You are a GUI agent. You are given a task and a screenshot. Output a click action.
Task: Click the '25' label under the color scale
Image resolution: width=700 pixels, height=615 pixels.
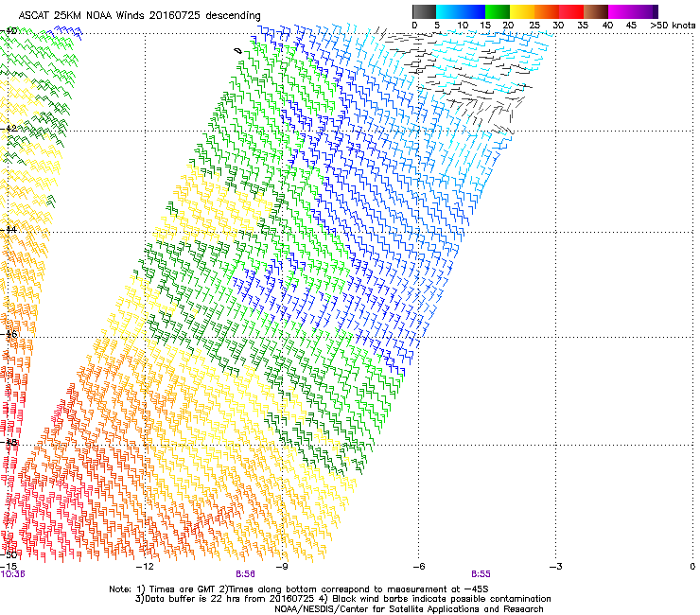point(534,25)
